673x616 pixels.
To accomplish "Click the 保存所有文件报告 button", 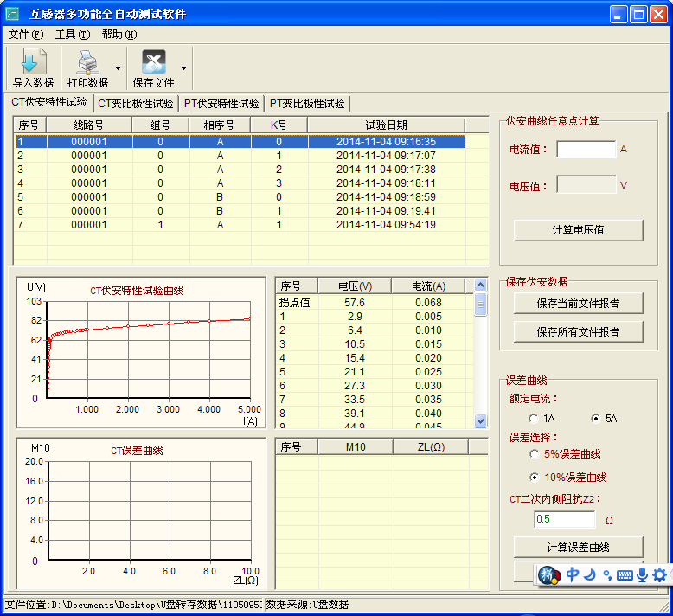I will [x=578, y=332].
